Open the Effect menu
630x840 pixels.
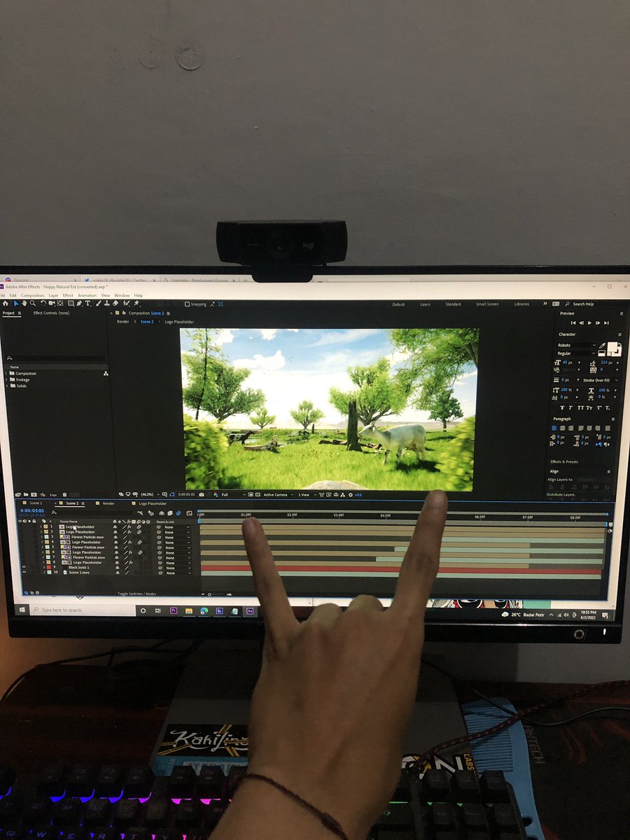click(x=68, y=295)
